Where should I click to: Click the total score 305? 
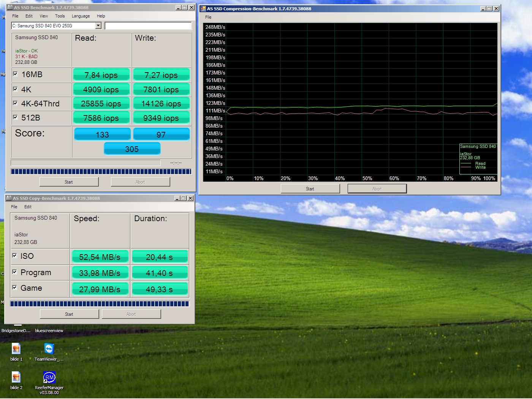(x=132, y=149)
